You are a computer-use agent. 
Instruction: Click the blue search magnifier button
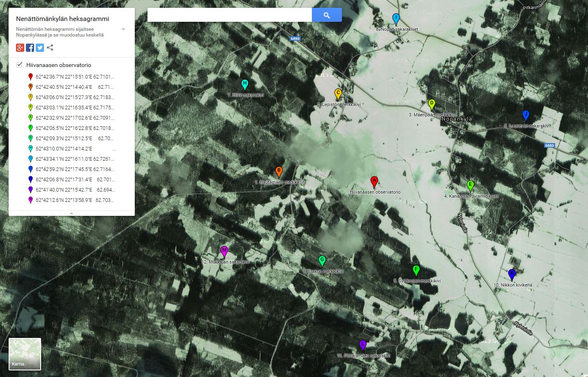[x=327, y=15]
